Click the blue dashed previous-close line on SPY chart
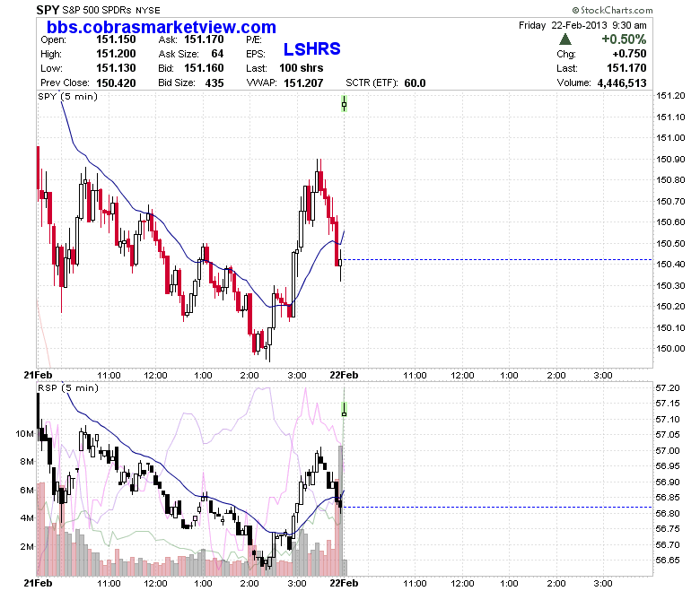This screenshot has height=591, width=700. [498, 259]
